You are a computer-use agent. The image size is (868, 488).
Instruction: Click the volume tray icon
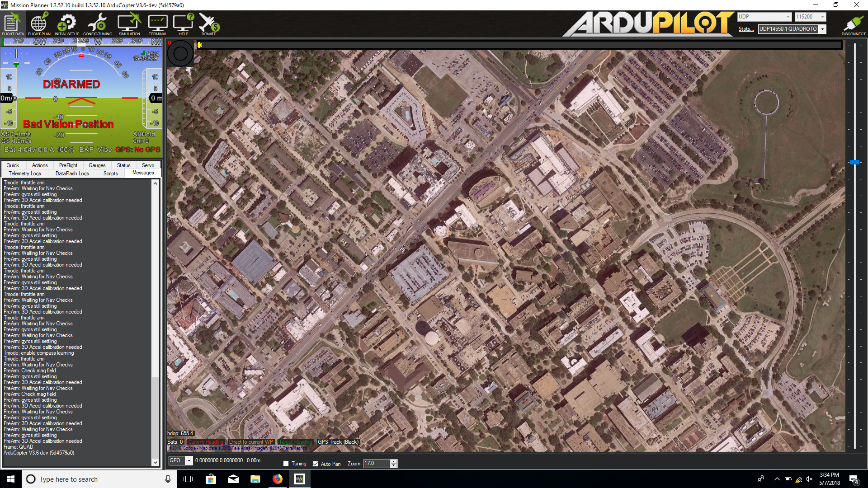pos(809,479)
